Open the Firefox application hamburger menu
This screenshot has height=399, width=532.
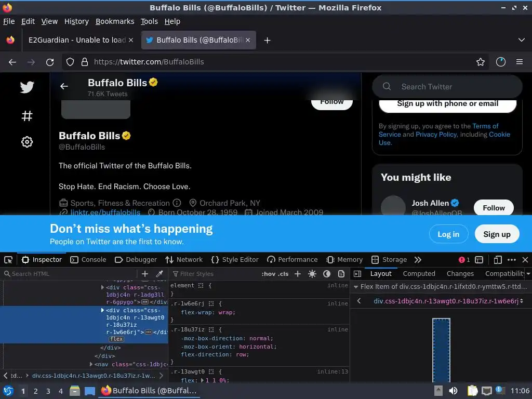pyautogui.click(x=520, y=62)
